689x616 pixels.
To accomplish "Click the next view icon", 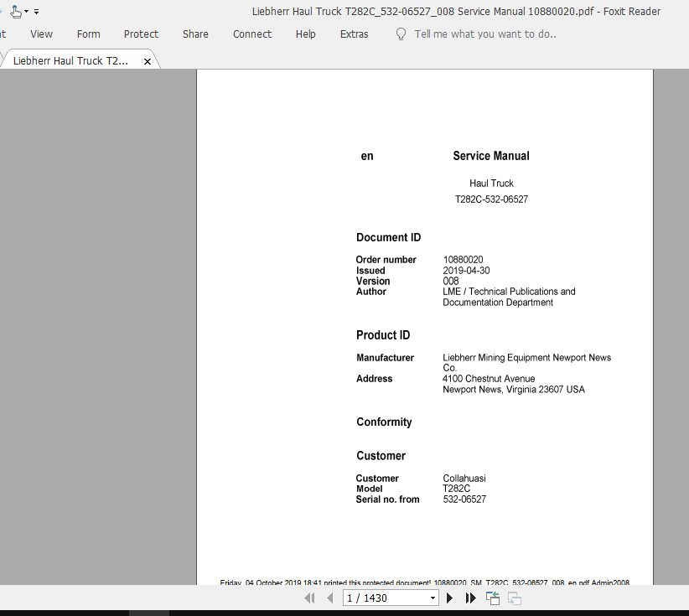I will 515,598.
